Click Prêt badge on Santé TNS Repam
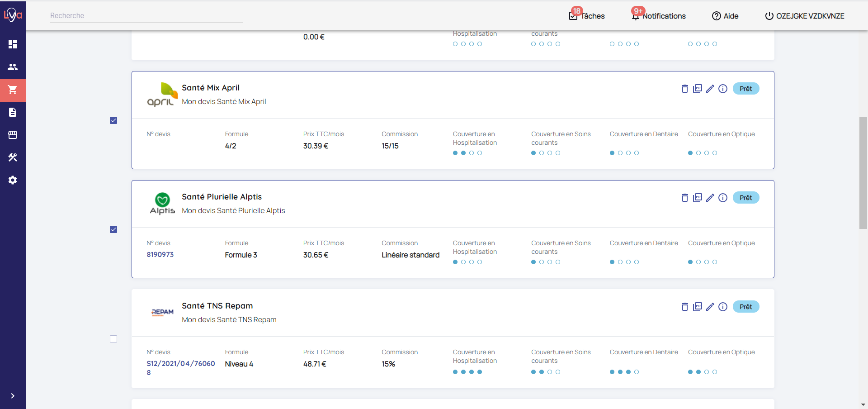The image size is (868, 409). 745,307
